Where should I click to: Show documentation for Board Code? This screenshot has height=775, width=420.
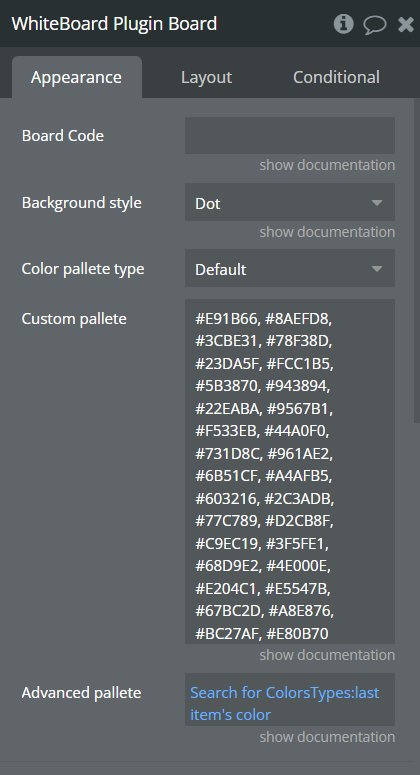[x=327, y=165]
